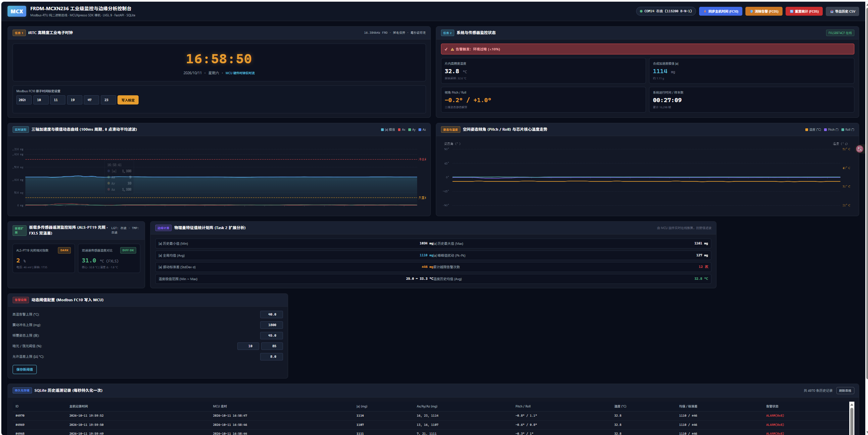This screenshot has height=435, width=868.
Task: Toggle the 温度 (°C) legend series
Action: (813, 130)
